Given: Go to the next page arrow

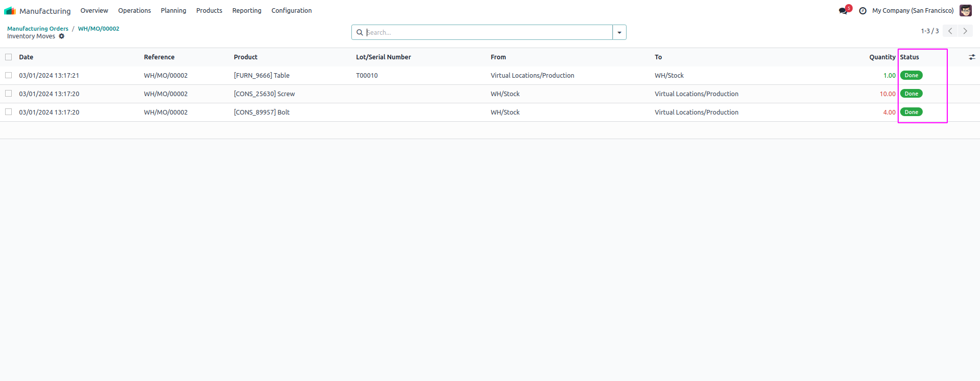Looking at the screenshot, I should [965, 31].
